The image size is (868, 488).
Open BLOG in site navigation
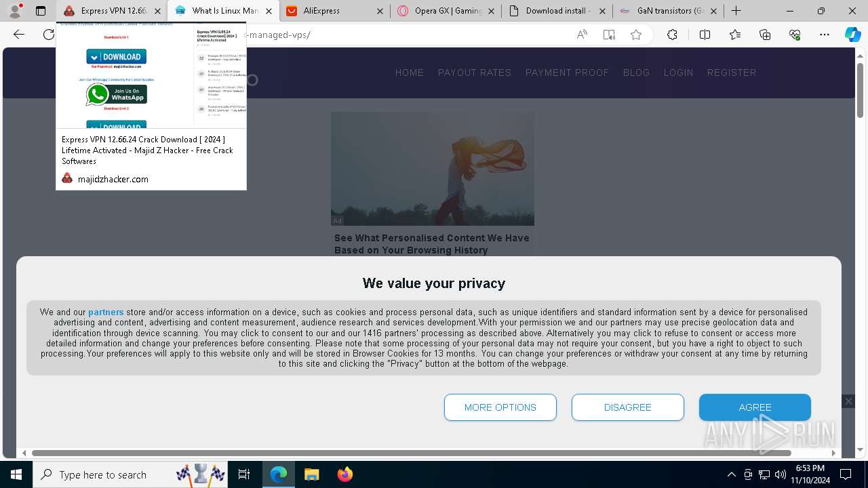[x=637, y=73]
